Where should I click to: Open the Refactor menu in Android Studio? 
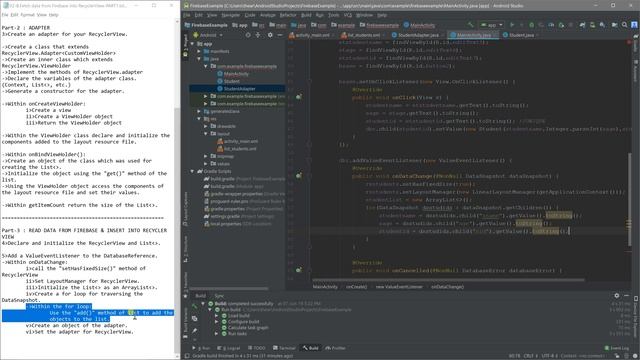[288, 15]
